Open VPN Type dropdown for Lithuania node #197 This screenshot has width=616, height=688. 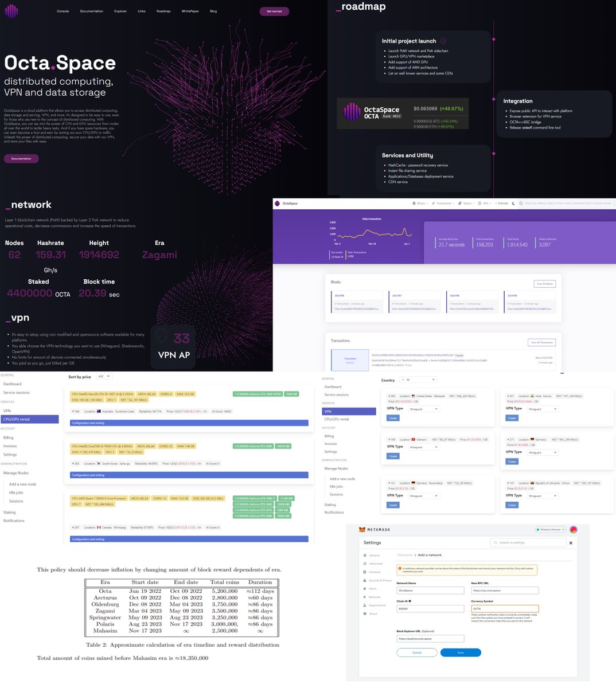point(543,495)
